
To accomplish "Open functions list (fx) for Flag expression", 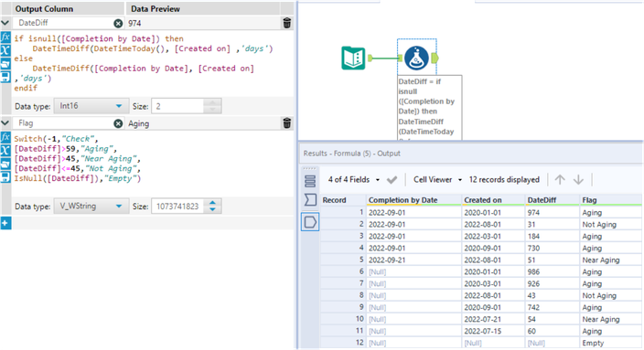I will click(5, 137).
